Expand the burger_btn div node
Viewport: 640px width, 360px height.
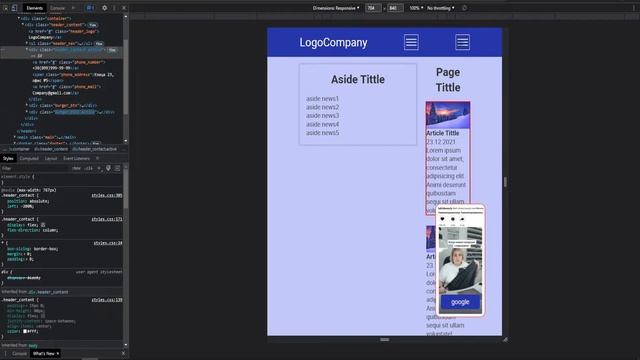(x=27, y=105)
